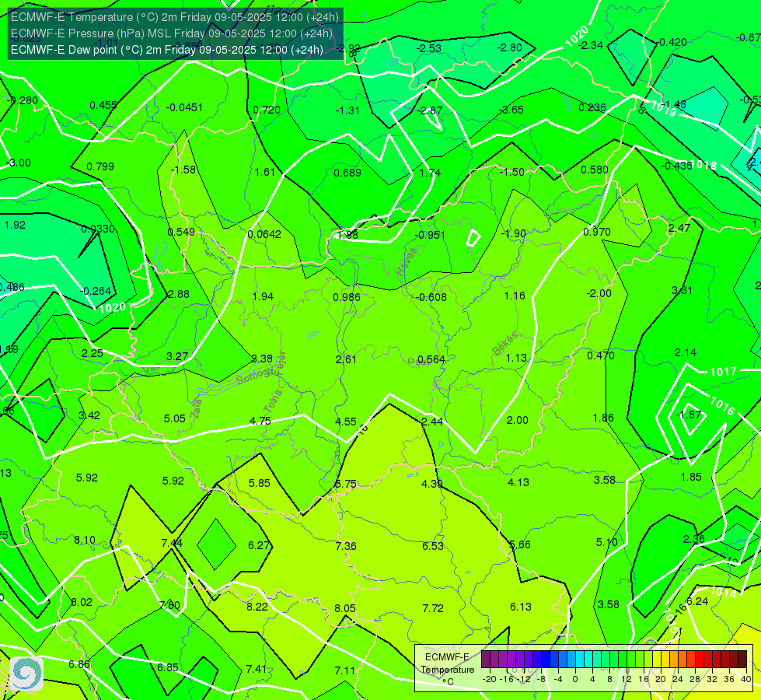The height and width of the screenshot is (700, 761).
Task: Click the Heves region label
Action: point(407,261)
